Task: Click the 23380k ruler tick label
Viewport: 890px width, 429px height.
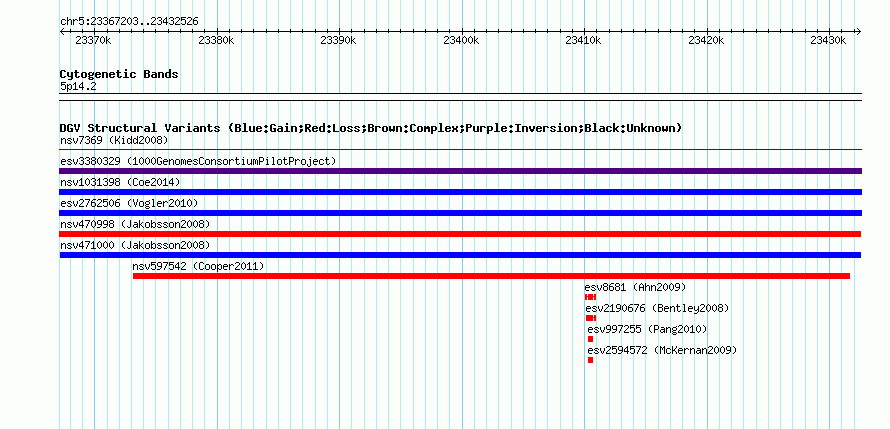Action: pos(216,40)
